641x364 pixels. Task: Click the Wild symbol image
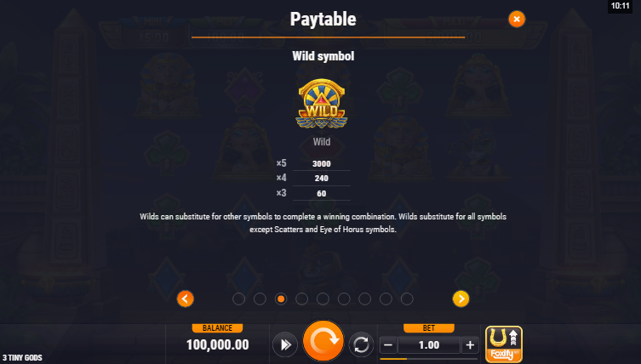pyautogui.click(x=322, y=104)
